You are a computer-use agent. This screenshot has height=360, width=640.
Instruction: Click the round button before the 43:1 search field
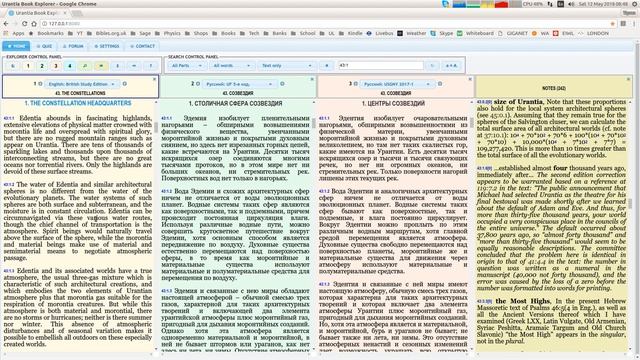click(326, 66)
